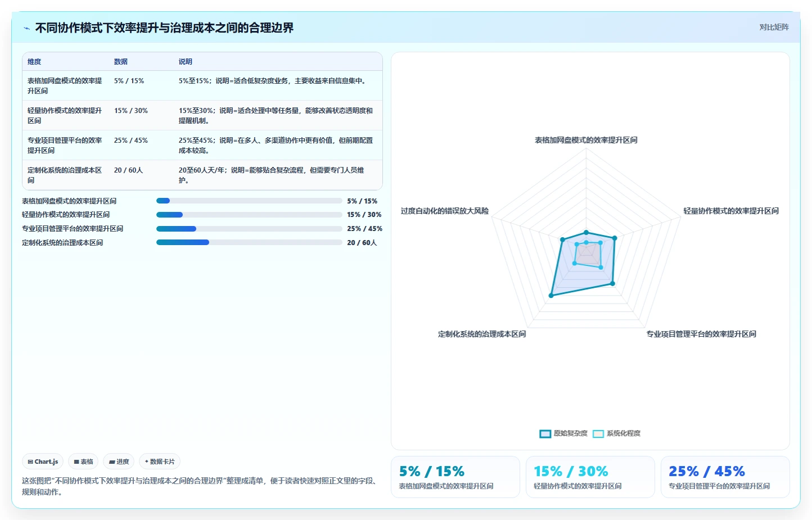
Task: Click the 5% / 15% stat card
Action: [x=455, y=477]
